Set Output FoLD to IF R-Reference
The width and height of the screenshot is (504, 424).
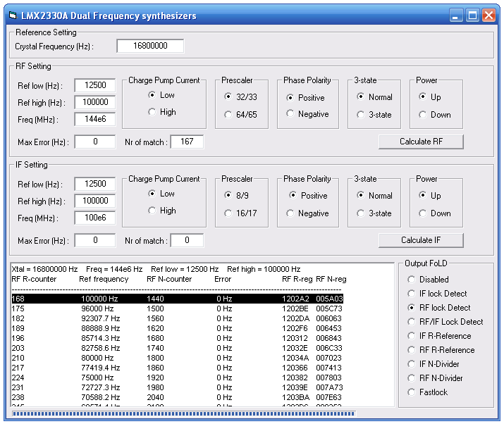pyautogui.click(x=439, y=336)
